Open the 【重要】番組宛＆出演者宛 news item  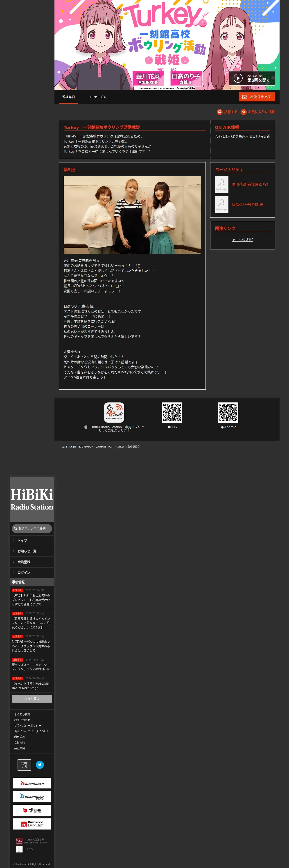tap(31, 600)
